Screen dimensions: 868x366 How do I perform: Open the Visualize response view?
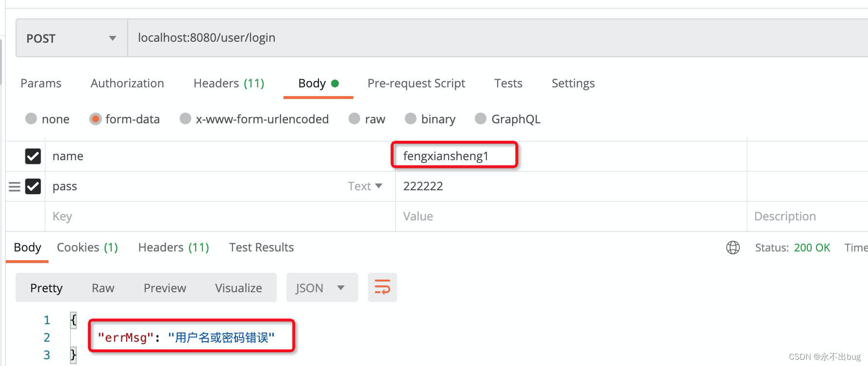[x=238, y=287]
